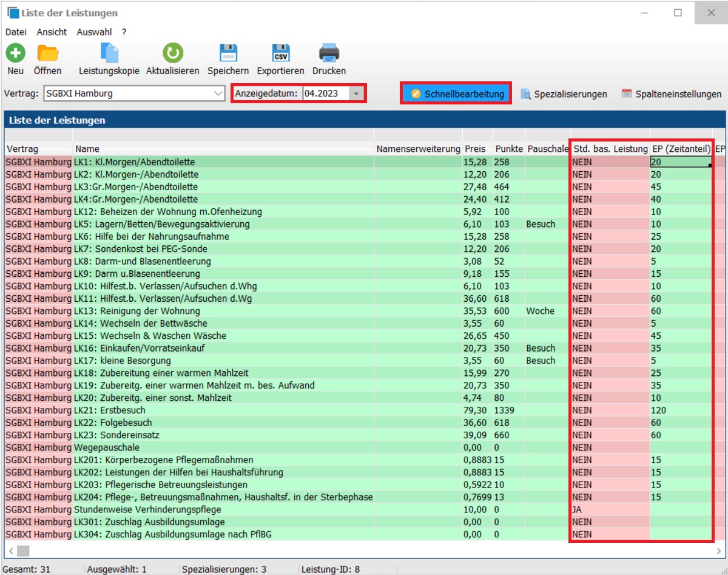Open the Ansicht menu

tap(52, 32)
